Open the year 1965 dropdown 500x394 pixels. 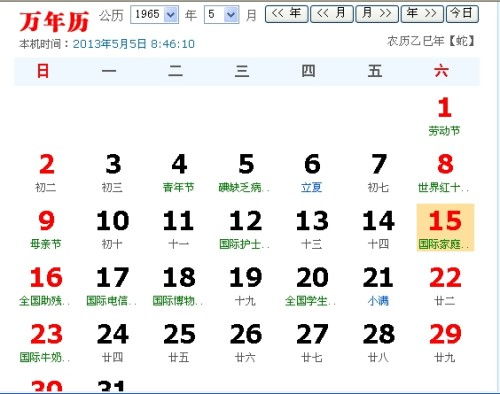coord(154,14)
